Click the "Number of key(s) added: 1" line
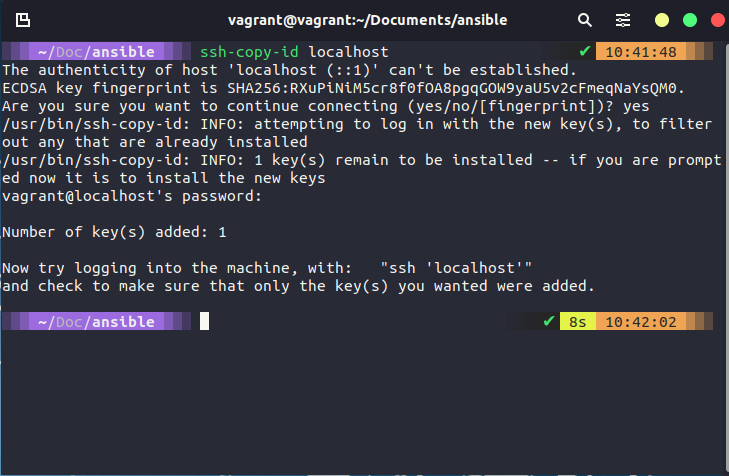The image size is (729, 476). 115,232
